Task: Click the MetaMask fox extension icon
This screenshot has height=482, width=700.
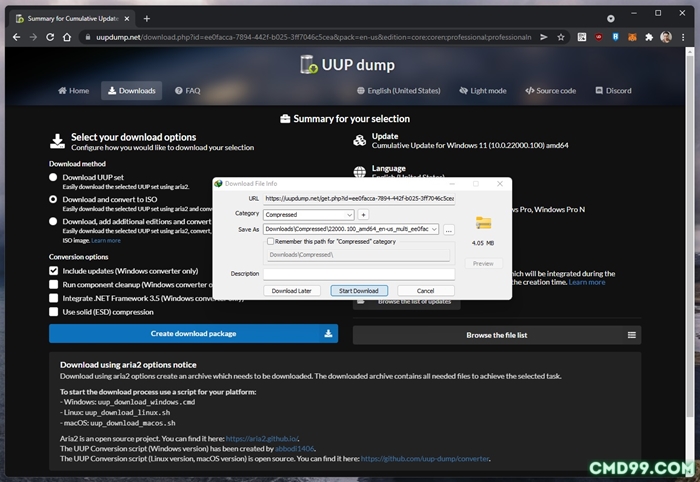Action: coord(632,37)
